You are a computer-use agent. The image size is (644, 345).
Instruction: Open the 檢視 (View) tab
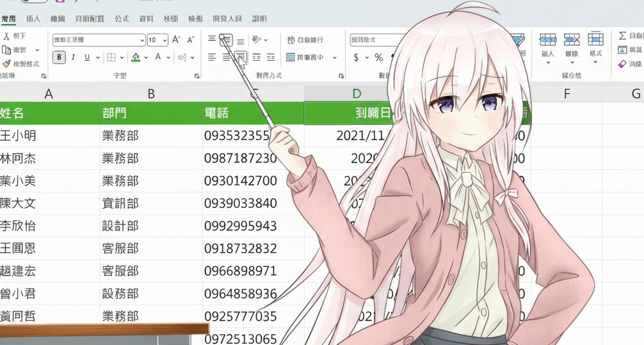tap(195, 19)
